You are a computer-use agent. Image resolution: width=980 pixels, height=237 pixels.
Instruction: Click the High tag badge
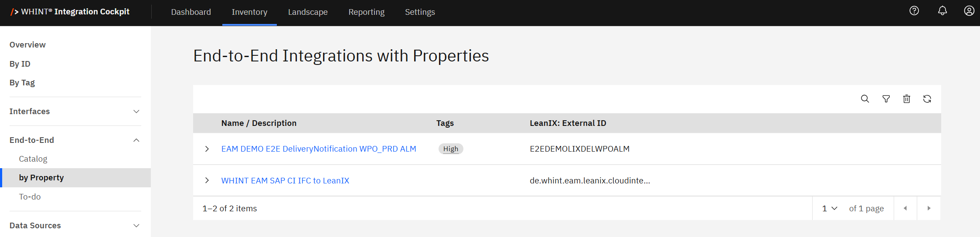[x=451, y=149]
